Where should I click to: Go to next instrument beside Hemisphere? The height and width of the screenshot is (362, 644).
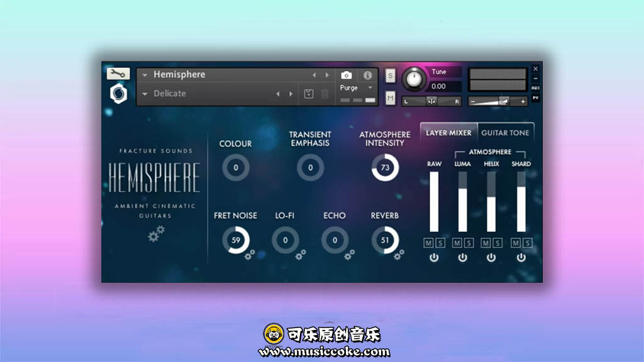pos(327,75)
